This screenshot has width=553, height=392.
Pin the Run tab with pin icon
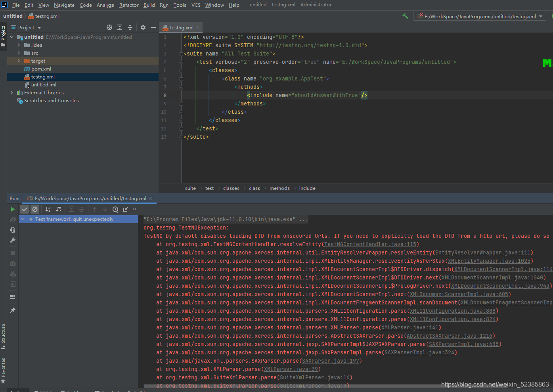click(x=13, y=310)
